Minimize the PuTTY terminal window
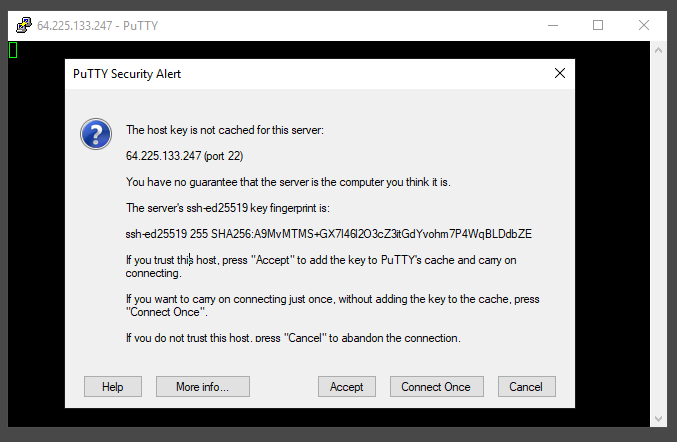This screenshot has width=677, height=442. [551, 25]
